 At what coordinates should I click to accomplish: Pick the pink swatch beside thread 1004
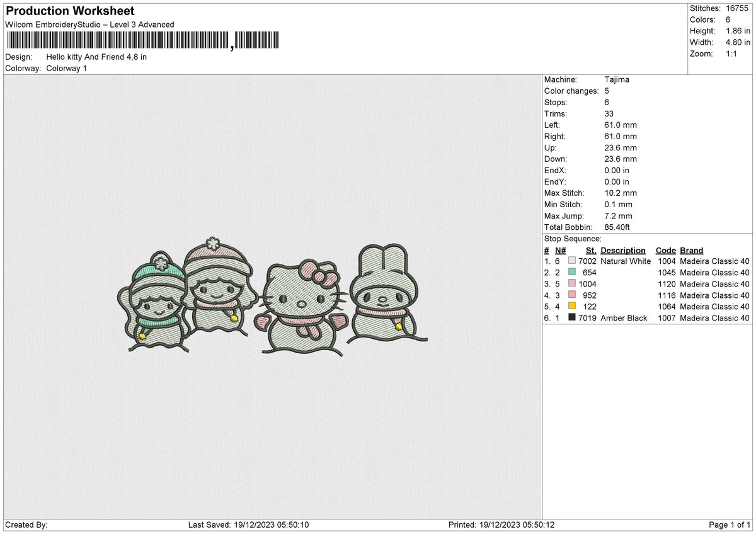click(572, 284)
